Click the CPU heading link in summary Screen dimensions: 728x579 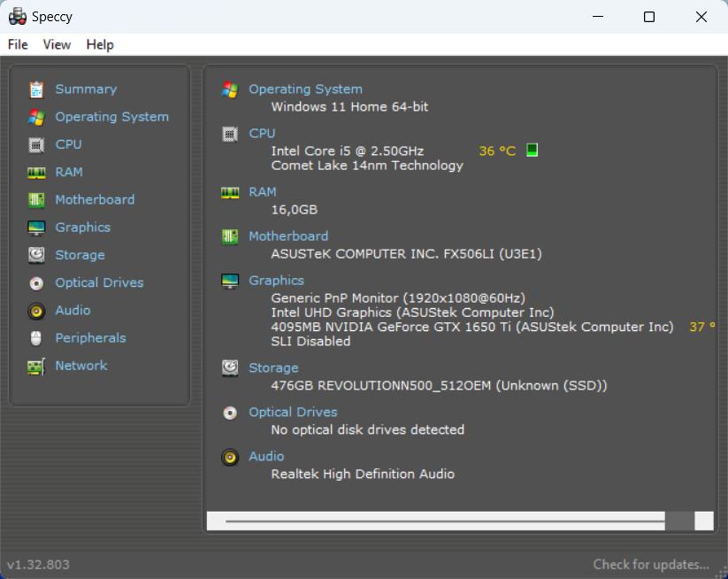coord(262,134)
